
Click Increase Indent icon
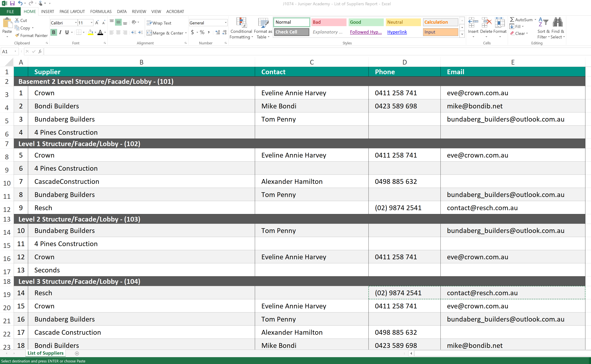141,32
